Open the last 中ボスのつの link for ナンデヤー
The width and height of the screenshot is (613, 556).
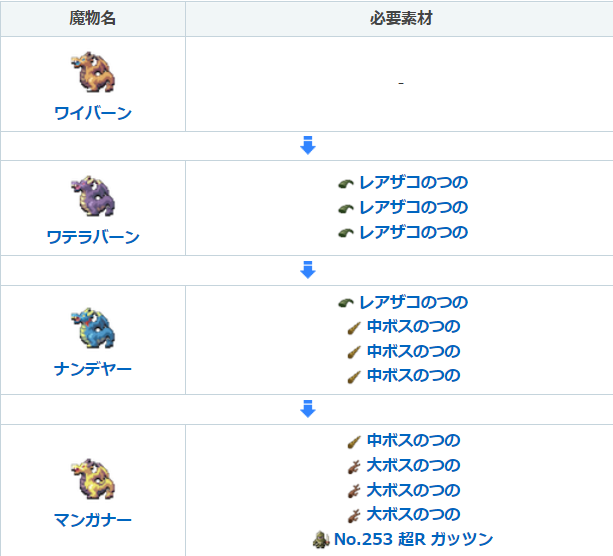(413, 376)
